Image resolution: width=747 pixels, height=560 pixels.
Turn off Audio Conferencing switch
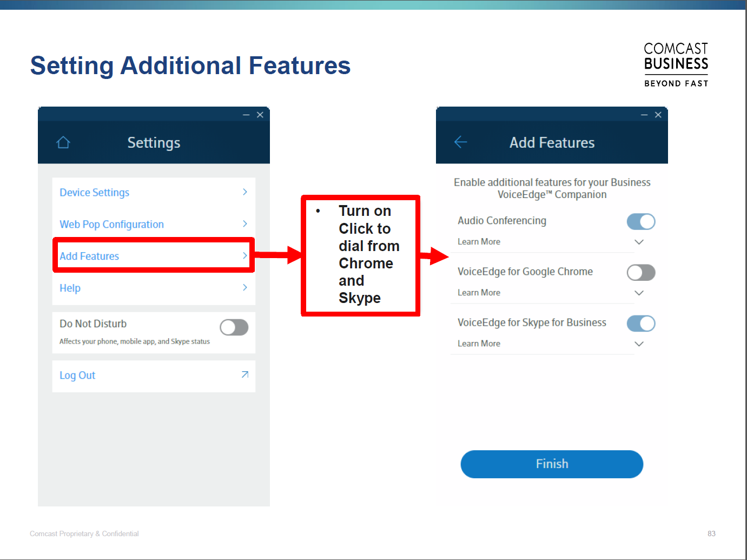[641, 221]
